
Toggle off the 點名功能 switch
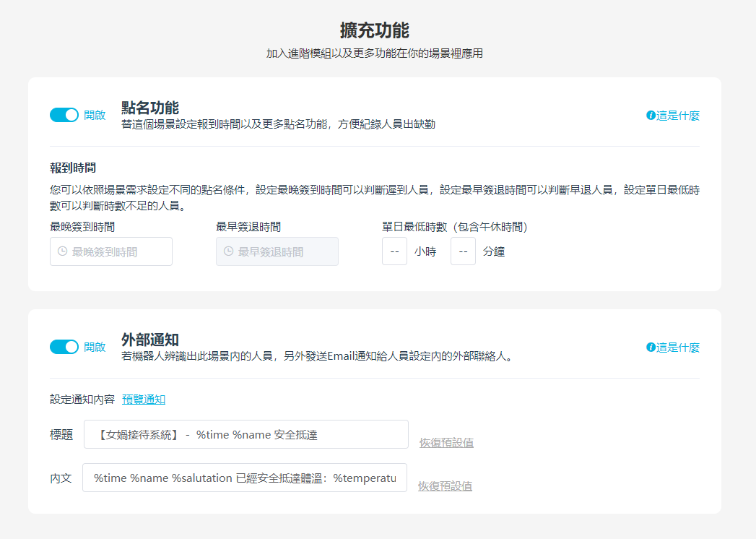click(64, 115)
